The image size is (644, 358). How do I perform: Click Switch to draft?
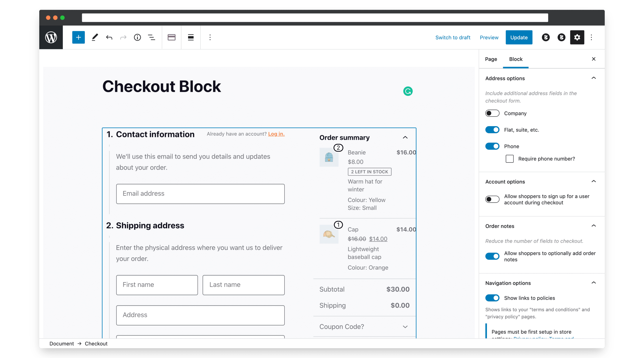tap(453, 37)
